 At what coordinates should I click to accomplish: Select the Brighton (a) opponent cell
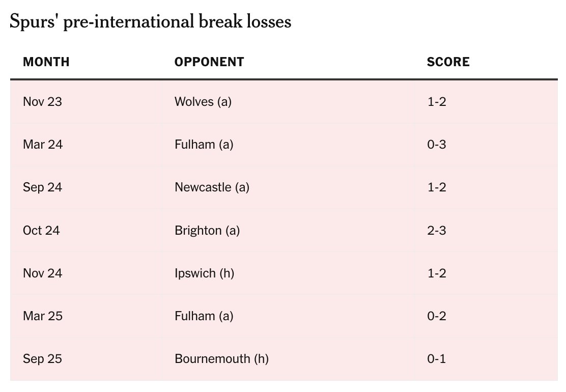coord(207,231)
